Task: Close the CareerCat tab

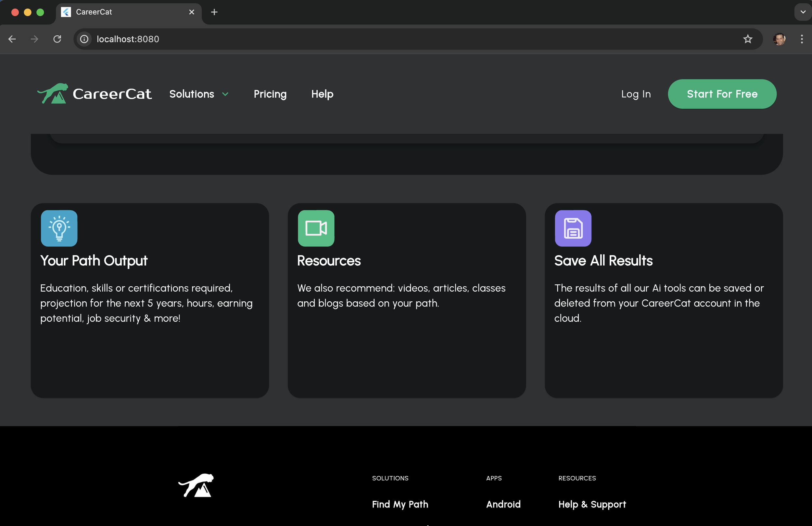Action: [192, 12]
